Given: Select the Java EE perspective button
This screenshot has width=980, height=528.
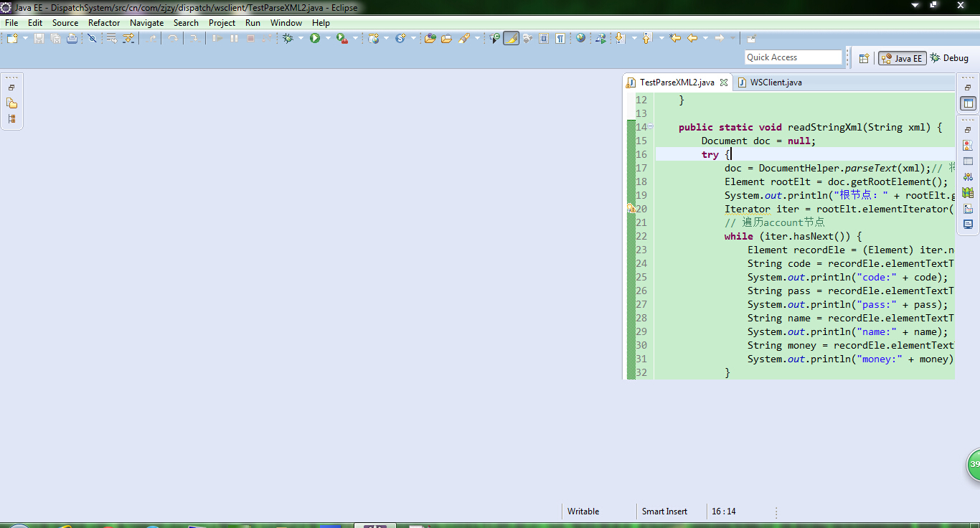Looking at the screenshot, I should click(902, 58).
